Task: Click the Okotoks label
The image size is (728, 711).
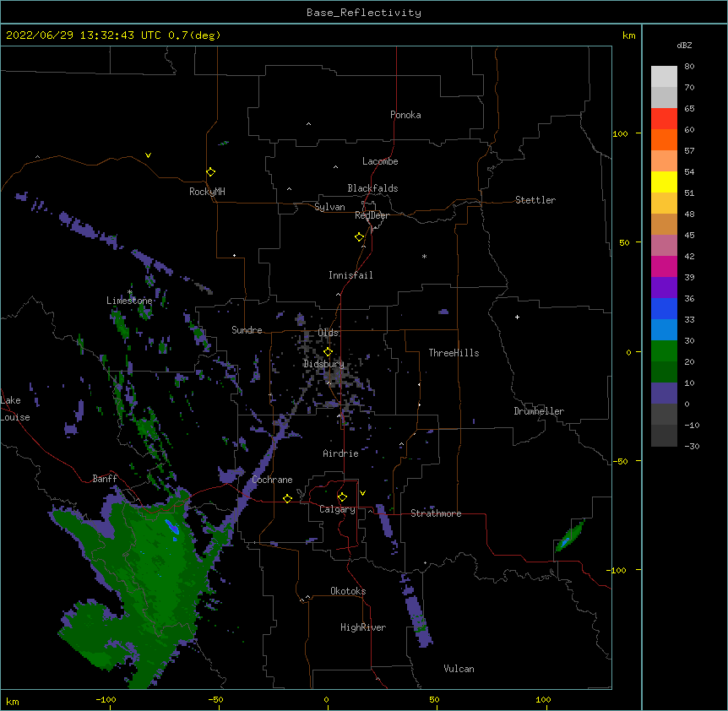Action: (x=348, y=591)
